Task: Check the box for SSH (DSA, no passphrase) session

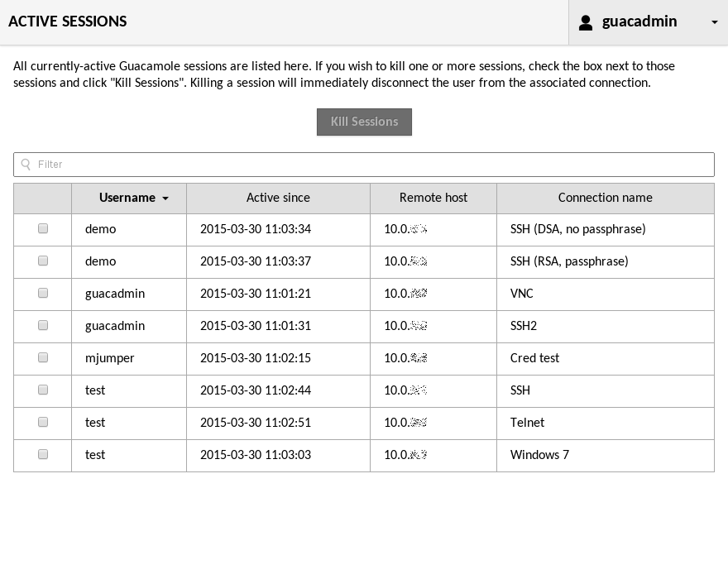Action: (43, 229)
